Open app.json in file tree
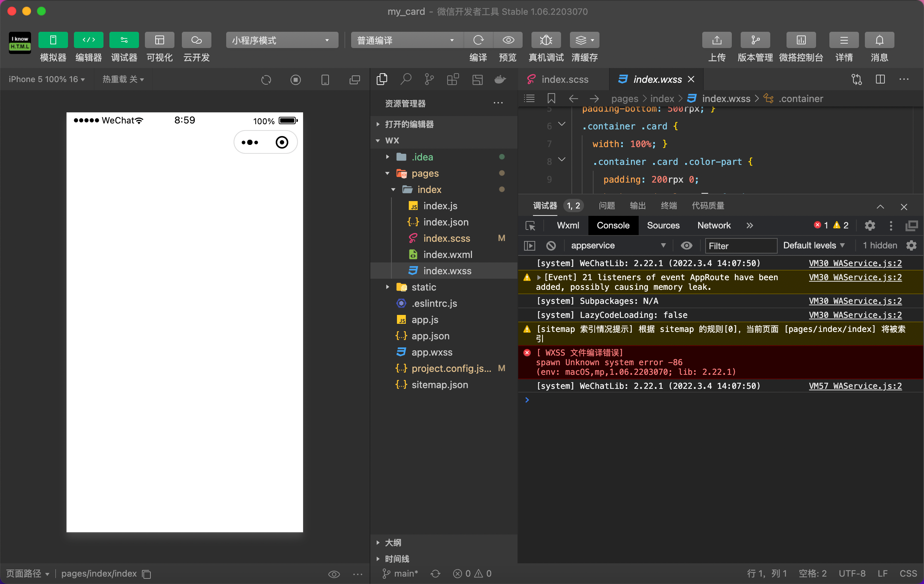 430,336
